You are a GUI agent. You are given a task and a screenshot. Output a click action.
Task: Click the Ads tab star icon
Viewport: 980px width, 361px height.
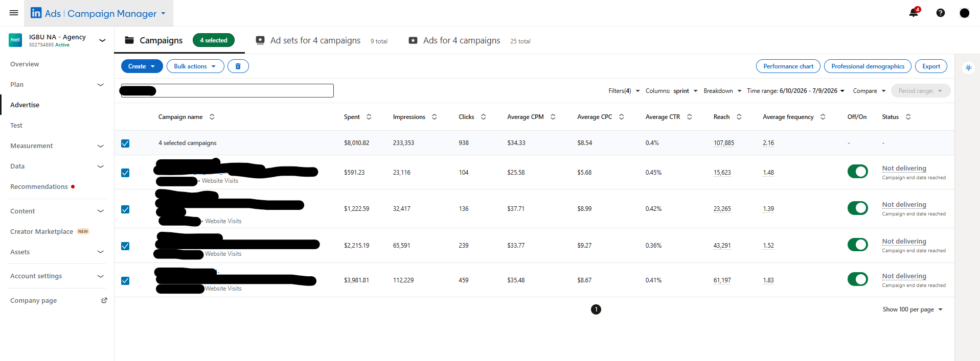[413, 40]
